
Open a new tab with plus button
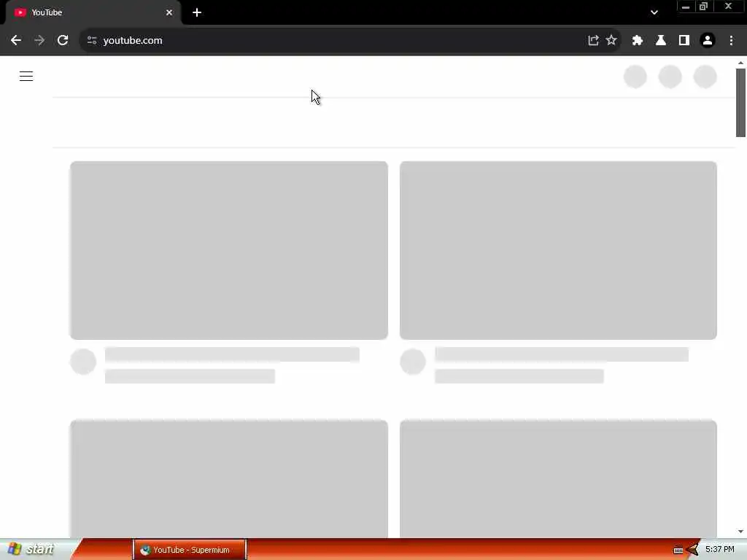coord(197,12)
